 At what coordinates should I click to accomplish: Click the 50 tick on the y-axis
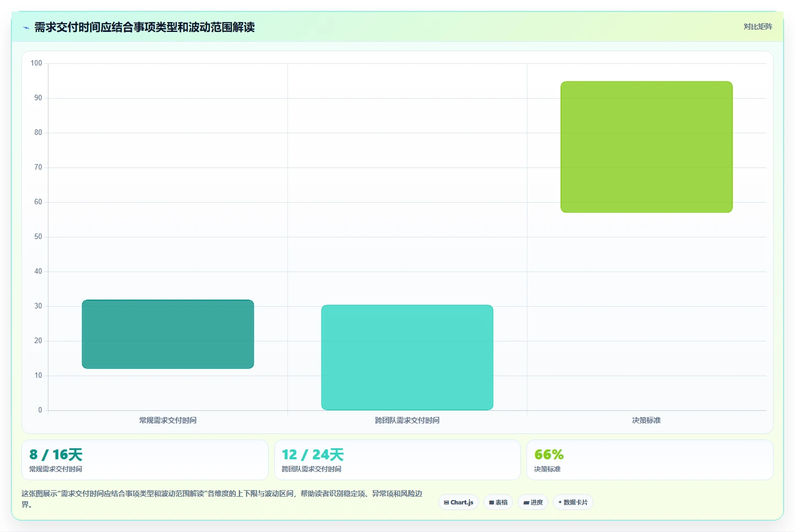38,237
